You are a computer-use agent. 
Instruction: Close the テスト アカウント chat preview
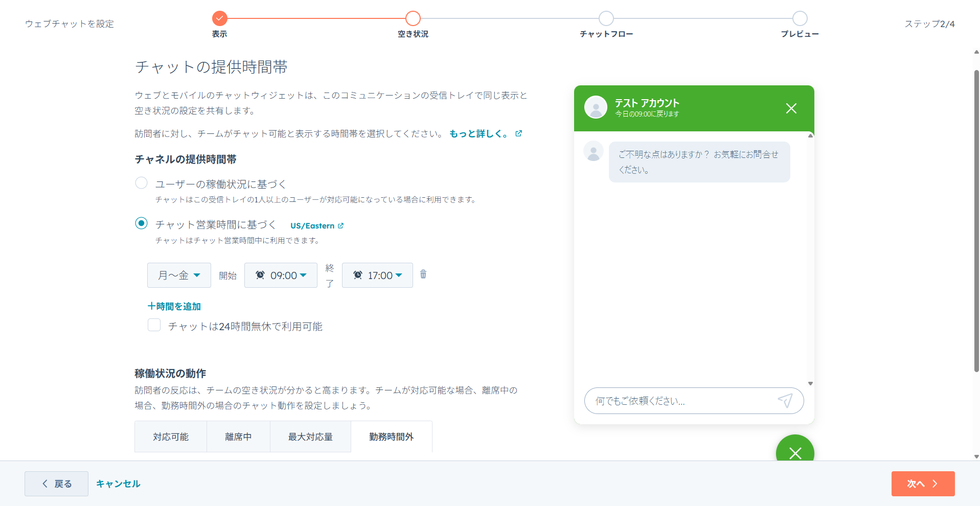(x=791, y=108)
